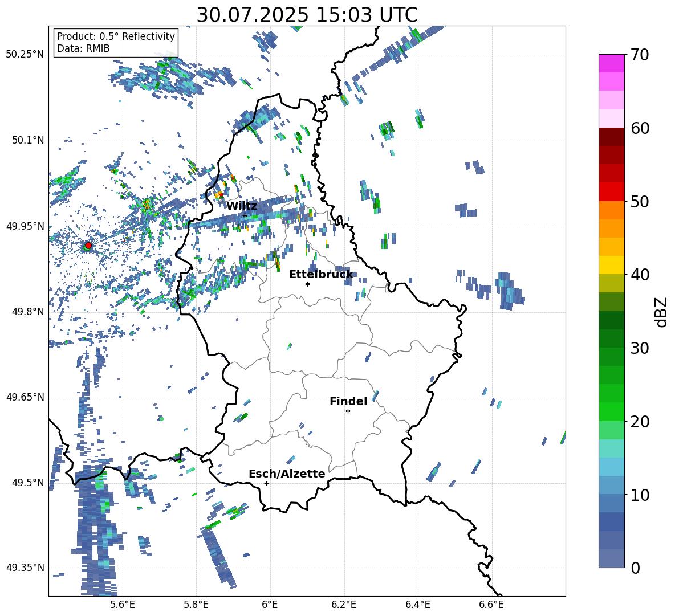This screenshot has height=616, width=675.
Task: Click the 50 tick on the colorbar
Action: [640, 201]
